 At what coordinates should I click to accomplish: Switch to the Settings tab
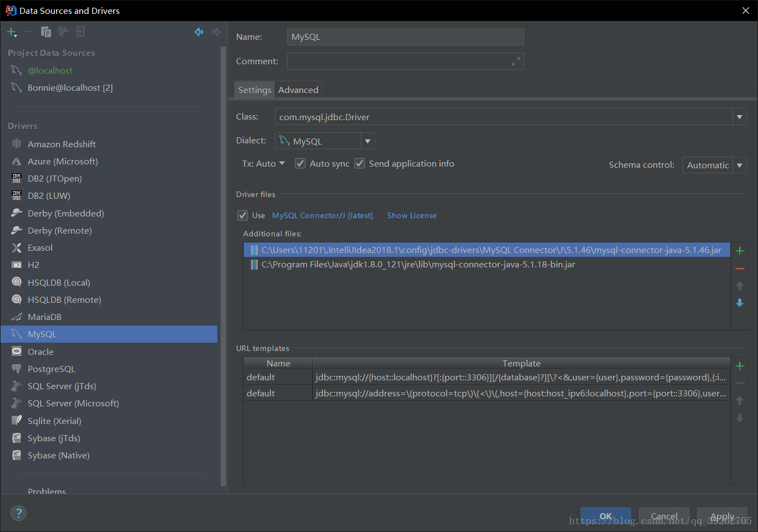[x=254, y=90]
